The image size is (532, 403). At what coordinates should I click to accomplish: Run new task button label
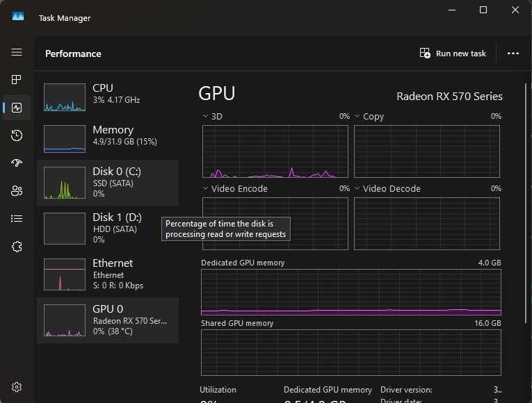461,54
